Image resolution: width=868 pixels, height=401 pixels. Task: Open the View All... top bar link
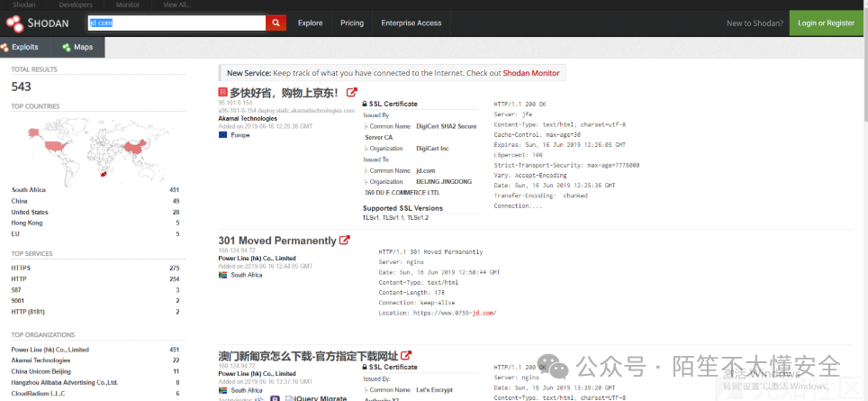pyautogui.click(x=177, y=5)
